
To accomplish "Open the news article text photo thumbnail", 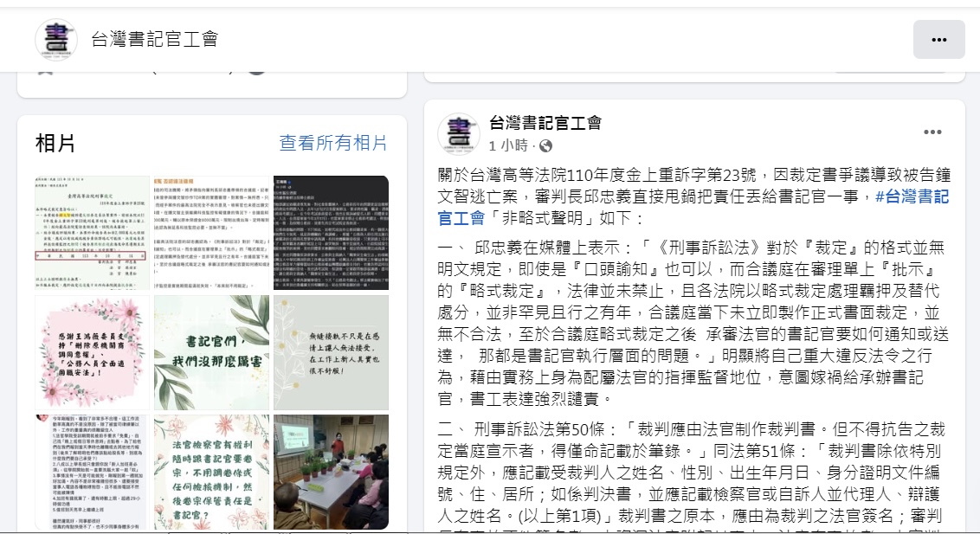I will click(x=211, y=232).
